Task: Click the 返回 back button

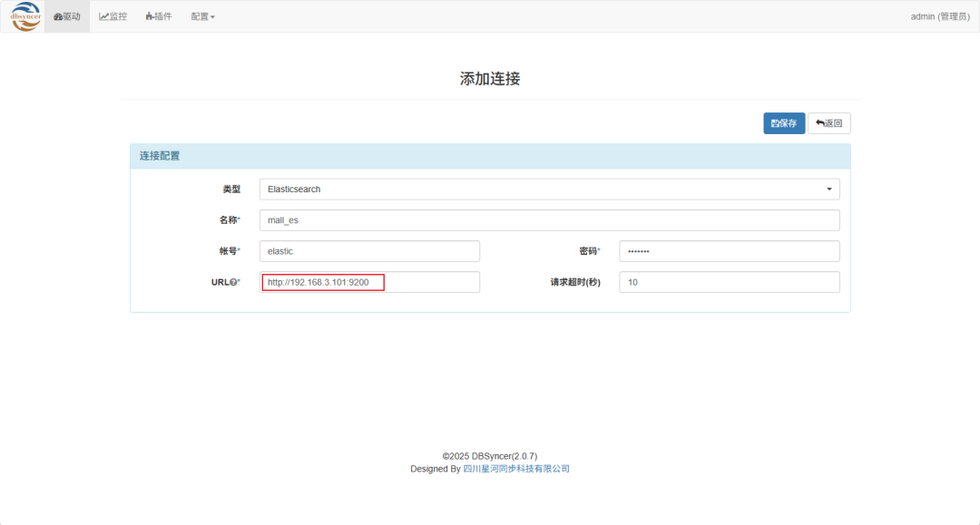Action: pos(828,123)
